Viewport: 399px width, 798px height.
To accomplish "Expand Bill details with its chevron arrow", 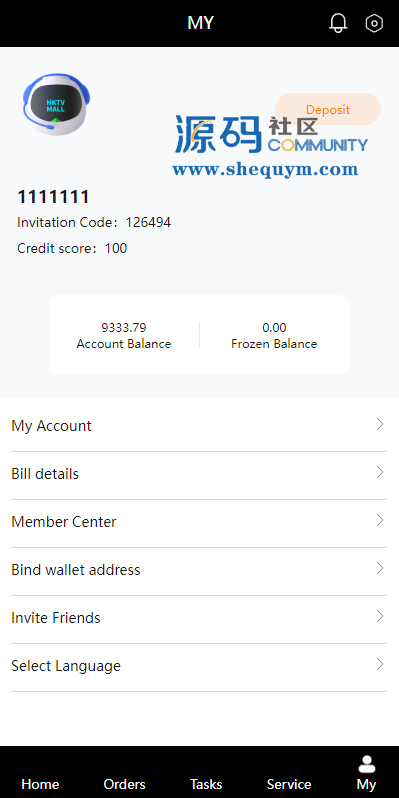I will [380, 472].
